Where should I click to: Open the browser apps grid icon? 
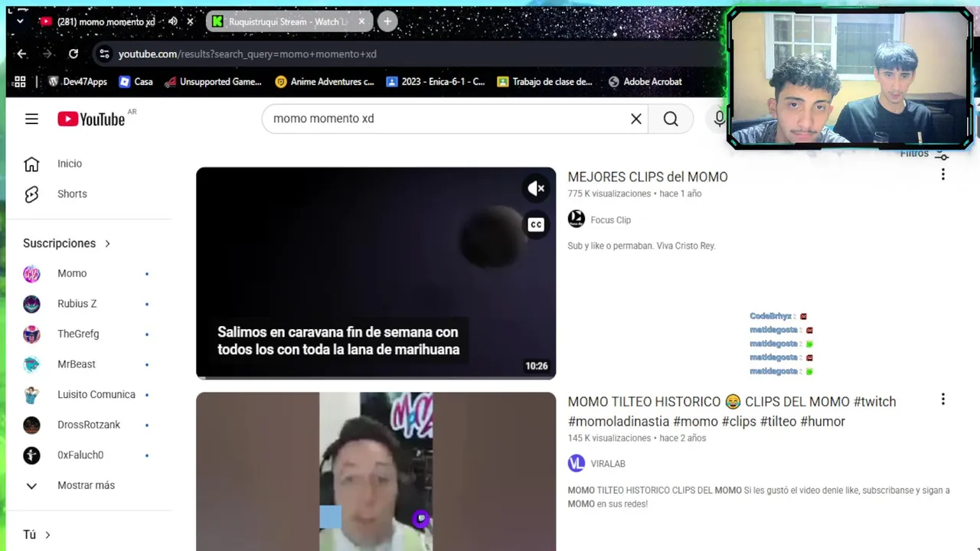pos(20,82)
